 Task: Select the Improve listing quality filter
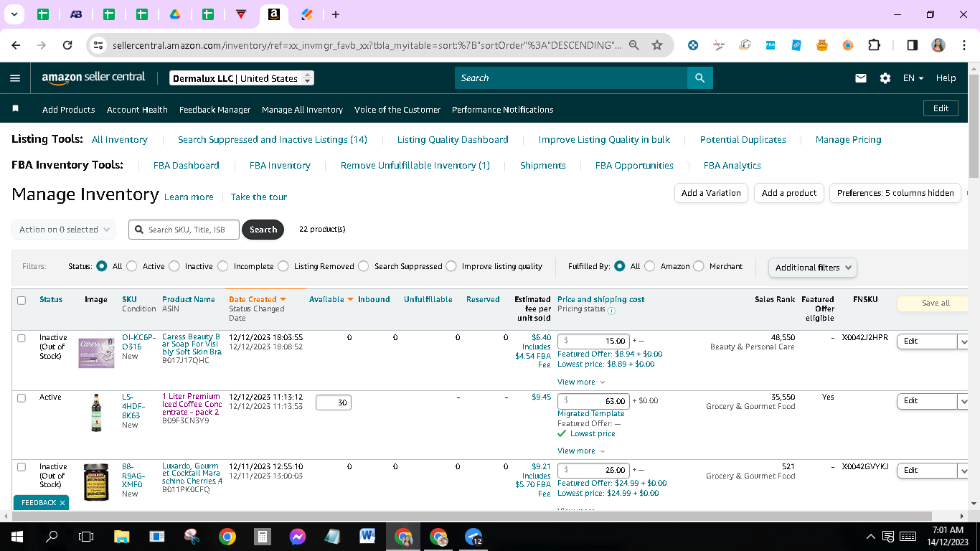point(451,266)
